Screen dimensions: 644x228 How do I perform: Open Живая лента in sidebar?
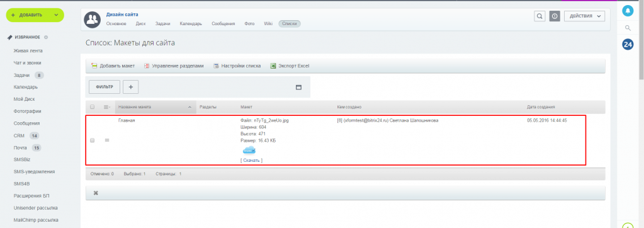pyautogui.click(x=28, y=51)
